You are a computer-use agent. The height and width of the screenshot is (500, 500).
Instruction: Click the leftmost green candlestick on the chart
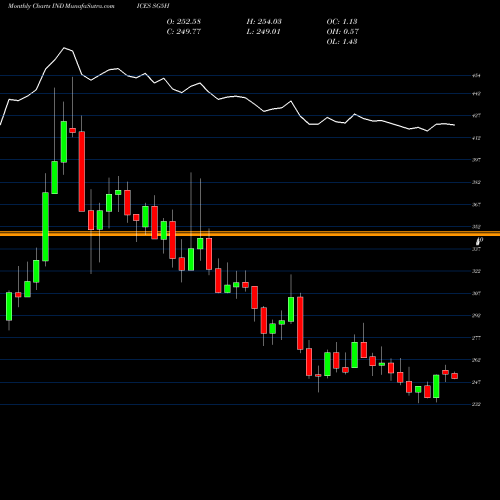point(9,307)
